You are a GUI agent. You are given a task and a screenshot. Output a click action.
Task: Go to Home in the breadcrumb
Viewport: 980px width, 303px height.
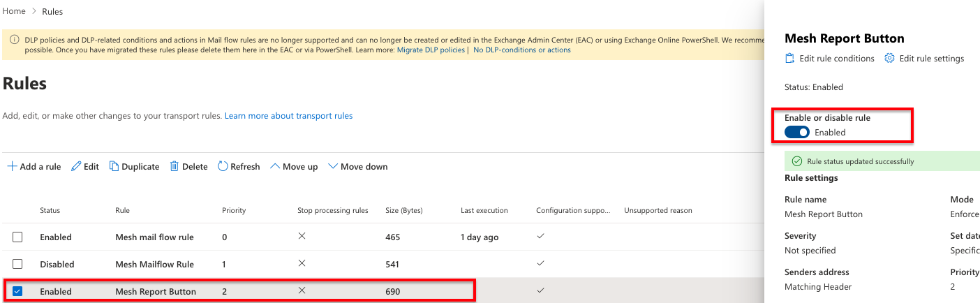point(15,12)
